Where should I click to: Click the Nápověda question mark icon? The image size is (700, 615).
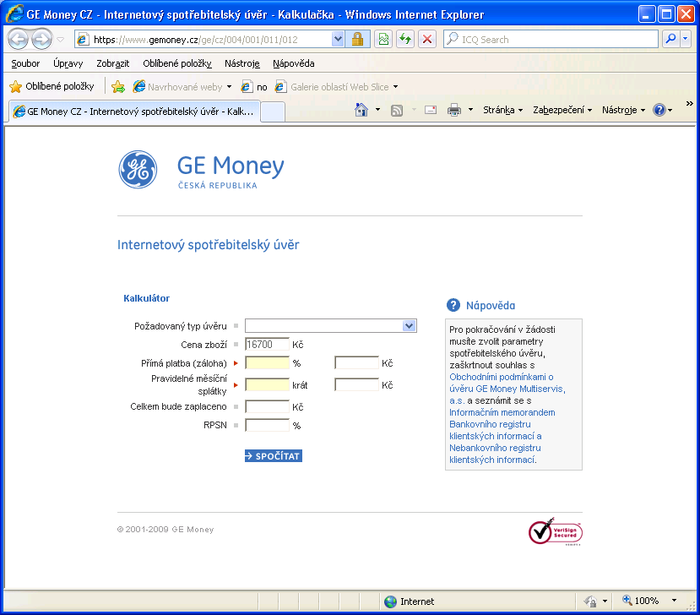tap(453, 305)
